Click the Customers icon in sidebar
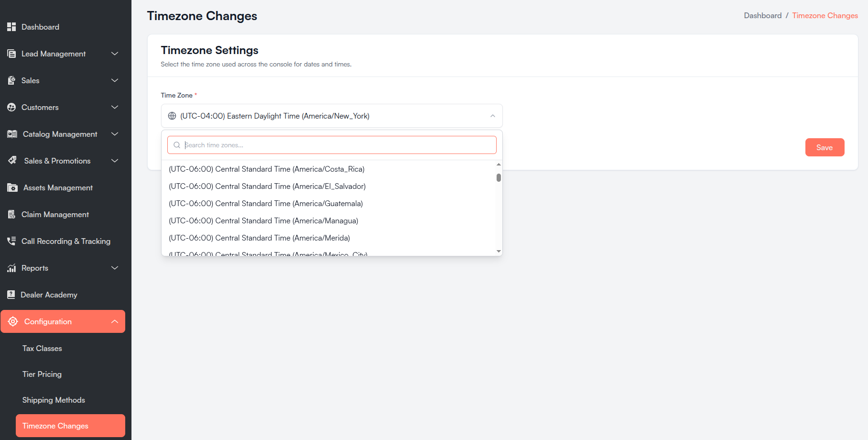 pos(11,107)
